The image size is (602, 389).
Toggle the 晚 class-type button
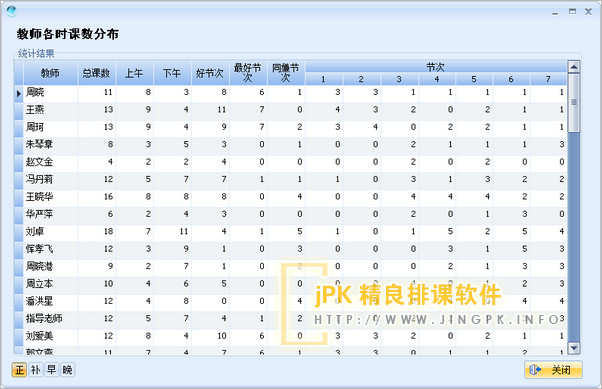(x=67, y=370)
